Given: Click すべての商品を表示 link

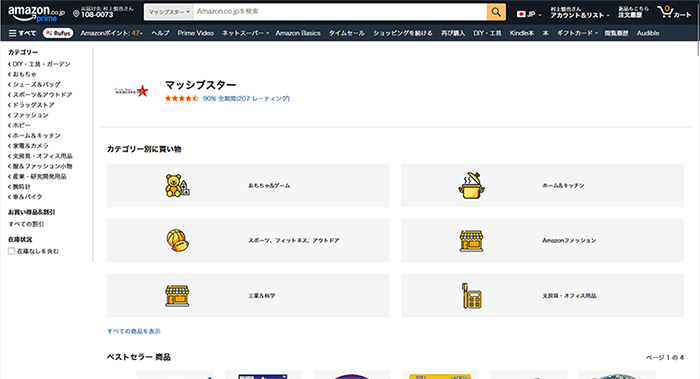Looking at the screenshot, I should pyautogui.click(x=133, y=331).
